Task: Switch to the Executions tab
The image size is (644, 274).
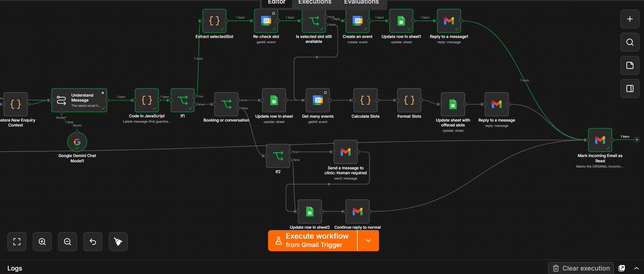Action: click(x=315, y=3)
